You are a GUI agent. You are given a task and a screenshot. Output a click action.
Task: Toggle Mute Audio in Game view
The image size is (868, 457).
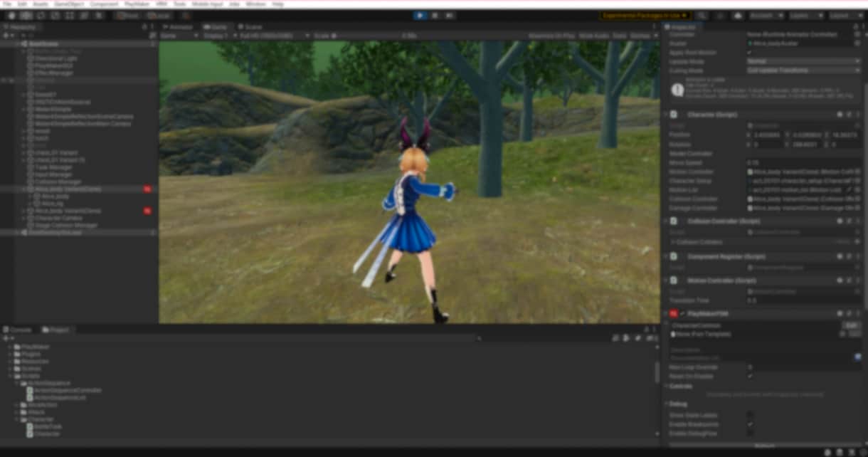pyautogui.click(x=594, y=35)
